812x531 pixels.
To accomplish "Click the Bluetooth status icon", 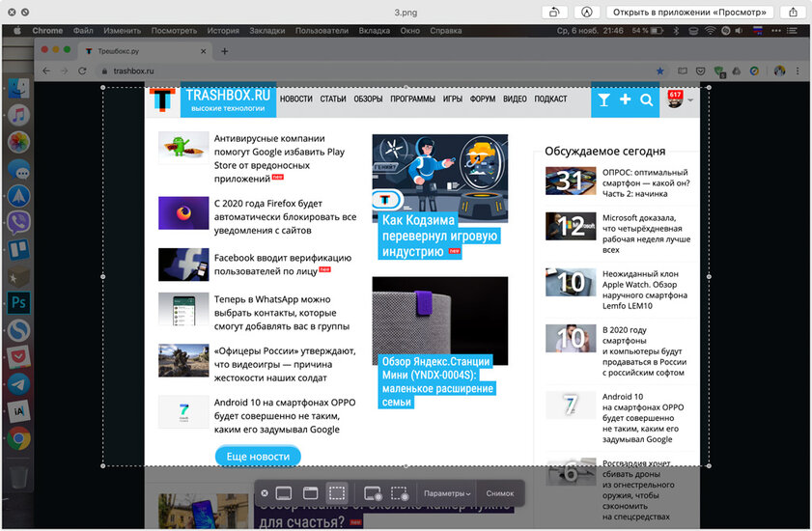I will 676,31.
